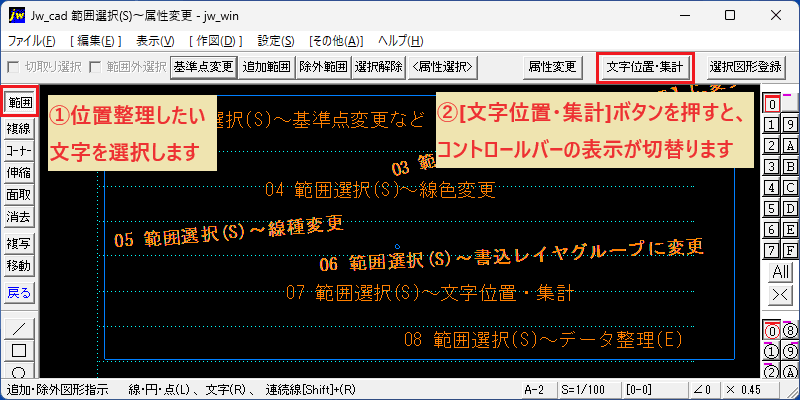The image size is (800, 400).
Task: Select the 複線 tool button
Action: [x=19, y=129]
